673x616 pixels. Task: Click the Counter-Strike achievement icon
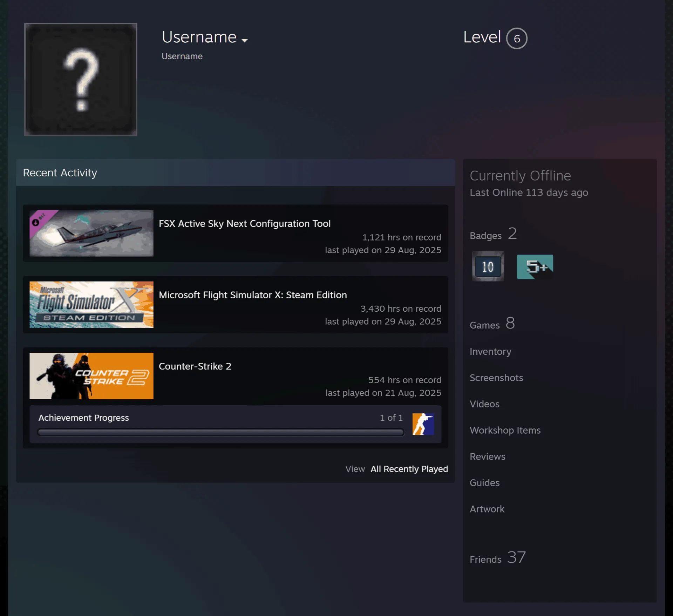pos(423,424)
